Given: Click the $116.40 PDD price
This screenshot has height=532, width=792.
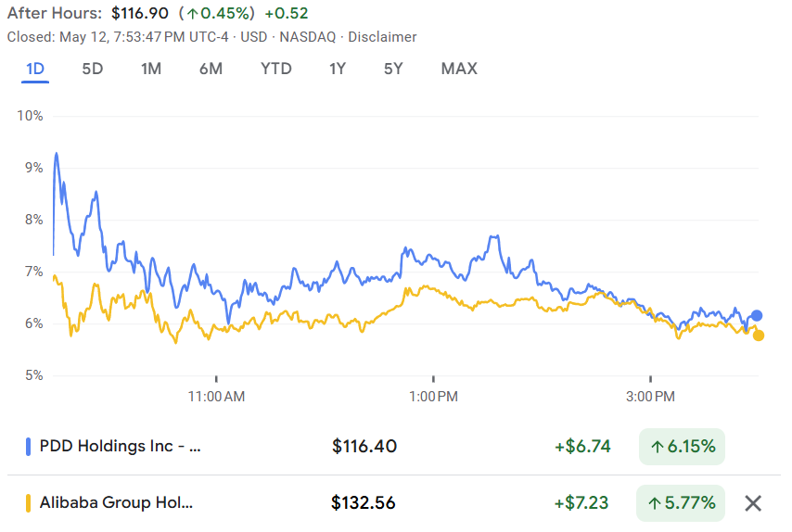Looking at the screenshot, I should (x=364, y=447).
